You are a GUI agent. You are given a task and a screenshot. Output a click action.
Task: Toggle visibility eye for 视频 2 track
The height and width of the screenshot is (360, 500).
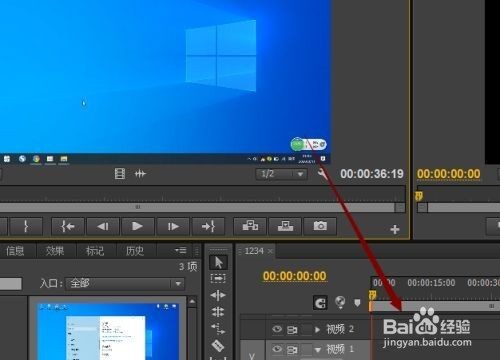point(277,329)
